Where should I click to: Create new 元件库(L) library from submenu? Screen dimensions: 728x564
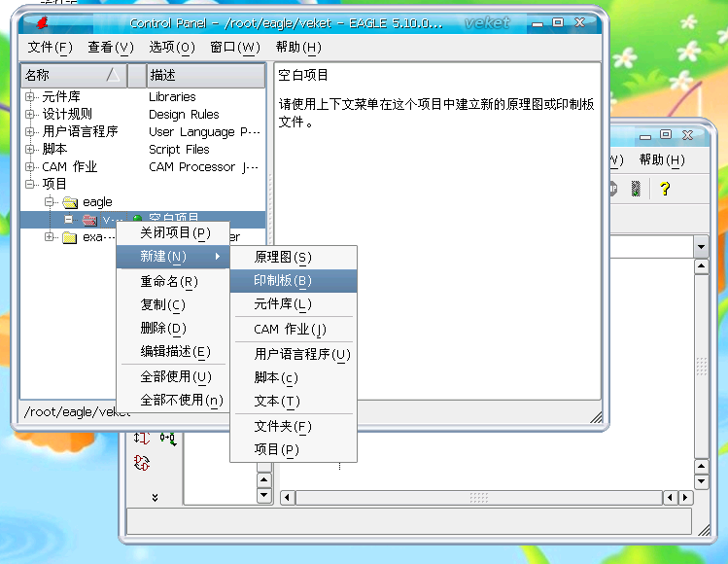click(294, 304)
